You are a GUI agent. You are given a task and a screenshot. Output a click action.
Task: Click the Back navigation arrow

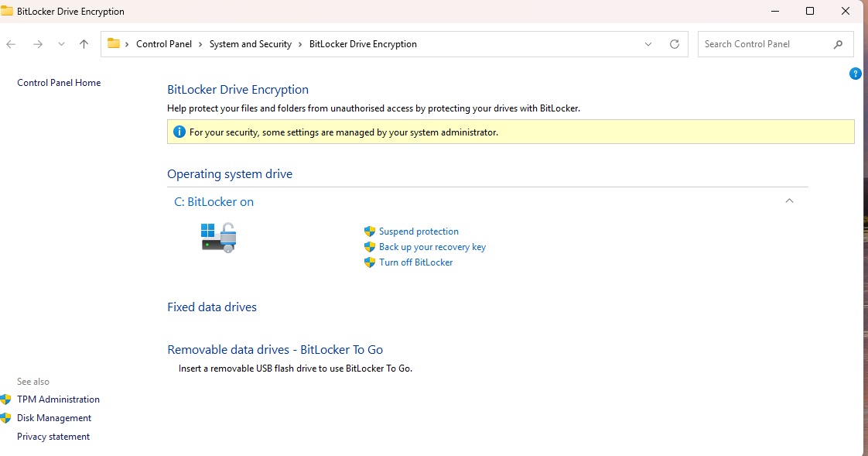(x=11, y=44)
